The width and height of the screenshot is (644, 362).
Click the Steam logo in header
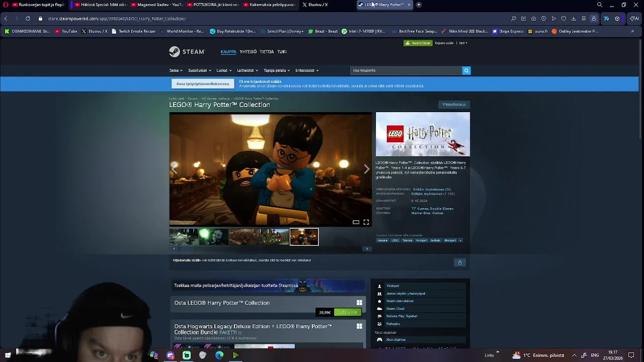coord(187,51)
